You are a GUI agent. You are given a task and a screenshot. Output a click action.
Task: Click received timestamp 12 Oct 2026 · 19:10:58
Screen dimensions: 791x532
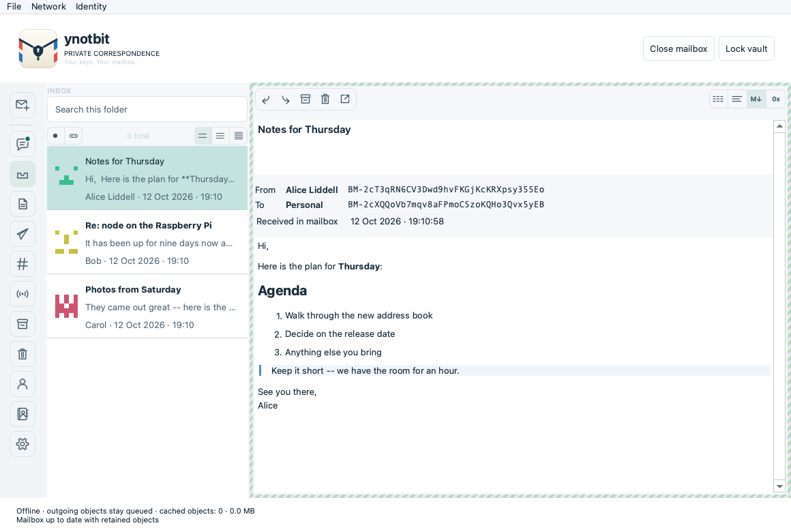tap(397, 222)
